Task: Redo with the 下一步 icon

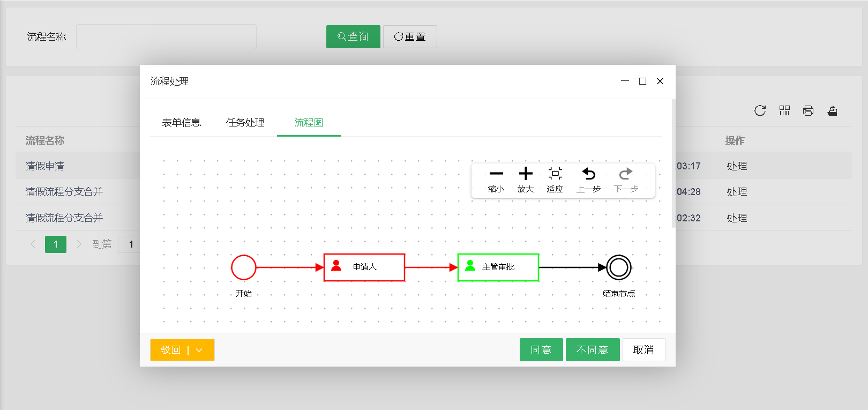Action: tap(626, 174)
